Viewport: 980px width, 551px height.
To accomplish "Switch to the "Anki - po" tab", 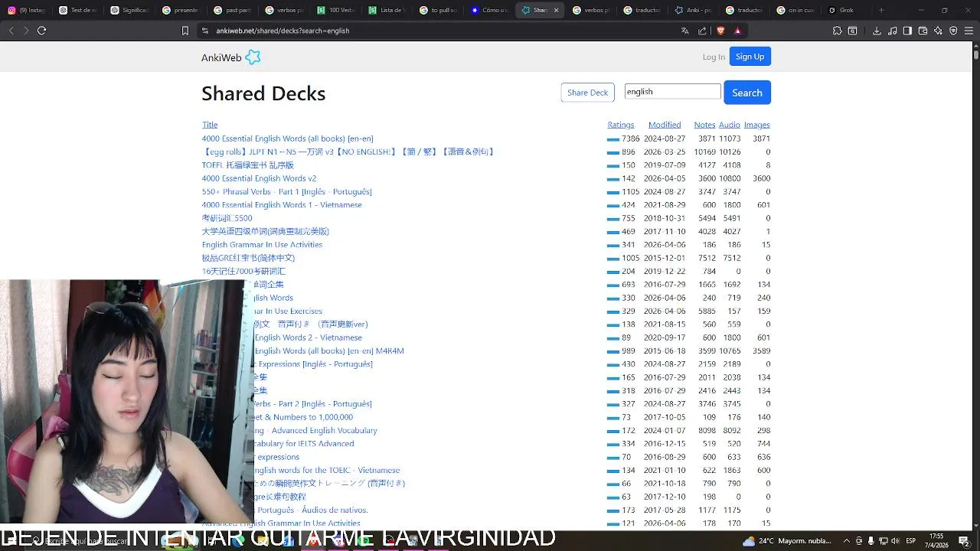I will (x=692, y=10).
